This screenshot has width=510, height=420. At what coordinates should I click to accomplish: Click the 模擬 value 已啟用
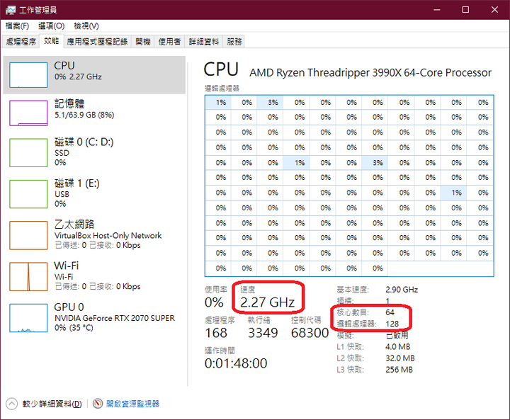[397, 336]
